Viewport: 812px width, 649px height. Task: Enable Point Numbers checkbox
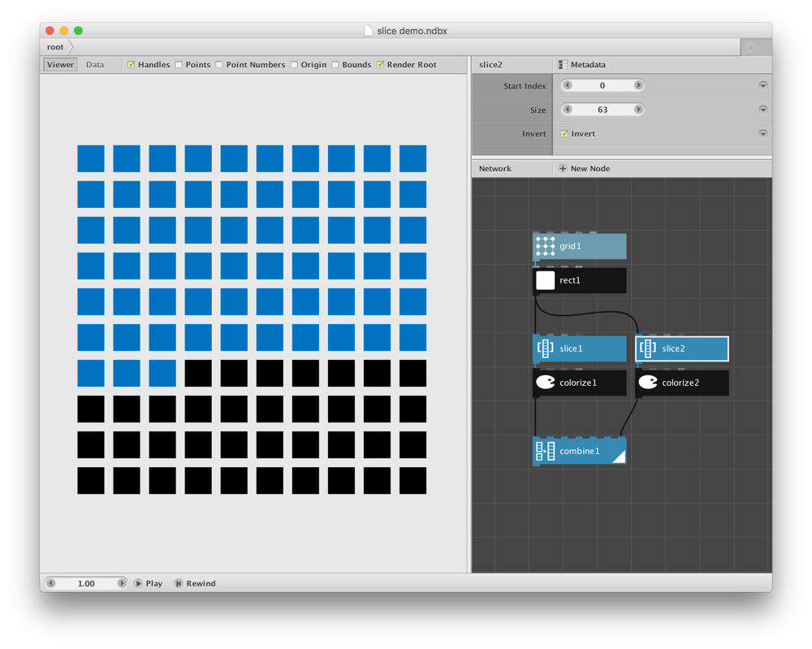pyautogui.click(x=219, y=65)
